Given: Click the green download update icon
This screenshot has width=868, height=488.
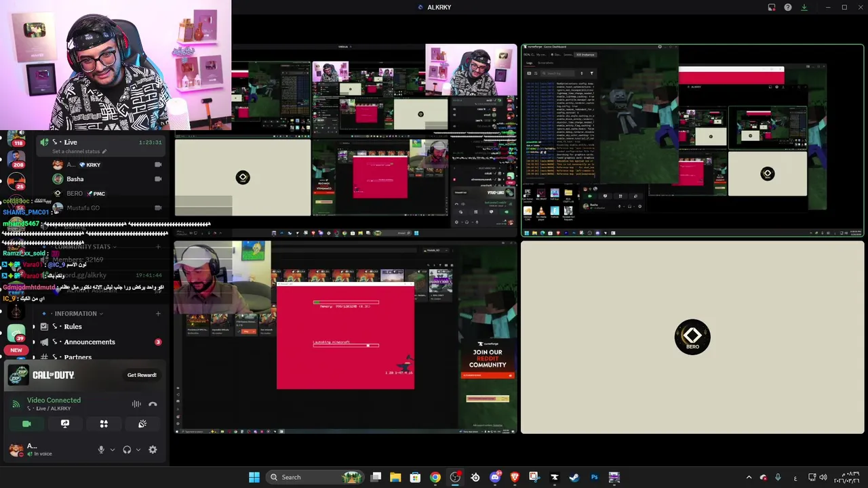Looking at the screenshot, I should [x=804, y=7].
